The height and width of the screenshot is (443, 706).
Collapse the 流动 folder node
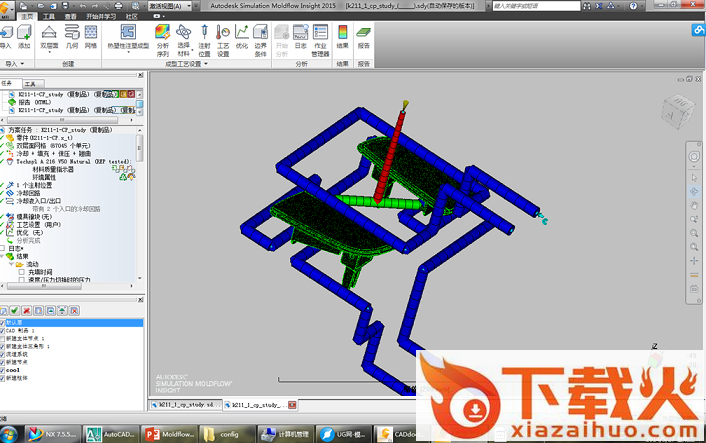tap(11, 264)
